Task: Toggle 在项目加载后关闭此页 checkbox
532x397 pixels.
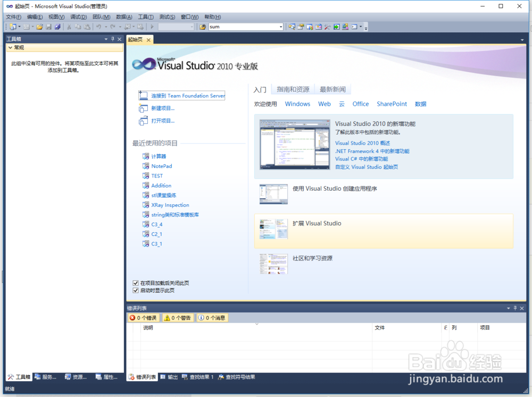Action: (136, 283)
